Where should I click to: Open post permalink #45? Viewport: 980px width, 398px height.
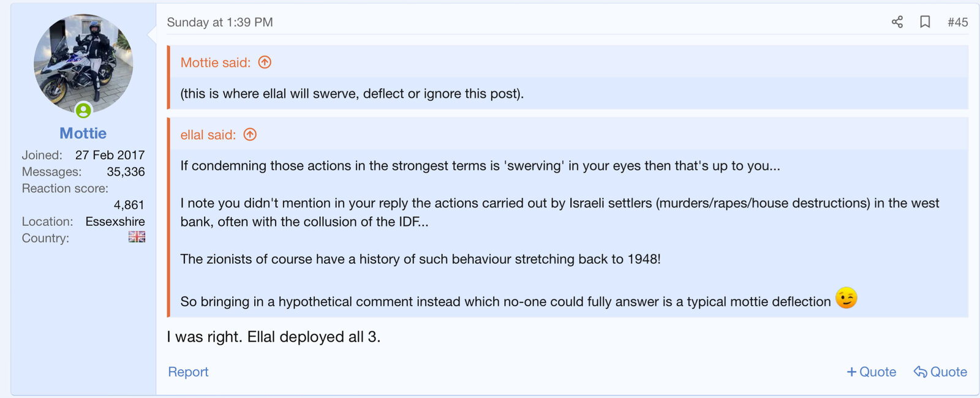click(957, 23)
